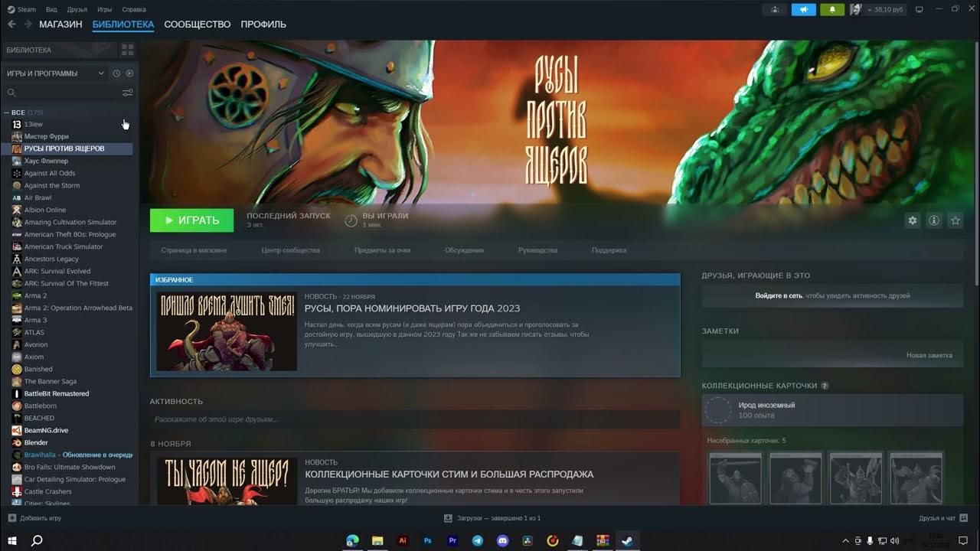Open Страница в магазине link
980x551 pixels.
click(194, 250)
